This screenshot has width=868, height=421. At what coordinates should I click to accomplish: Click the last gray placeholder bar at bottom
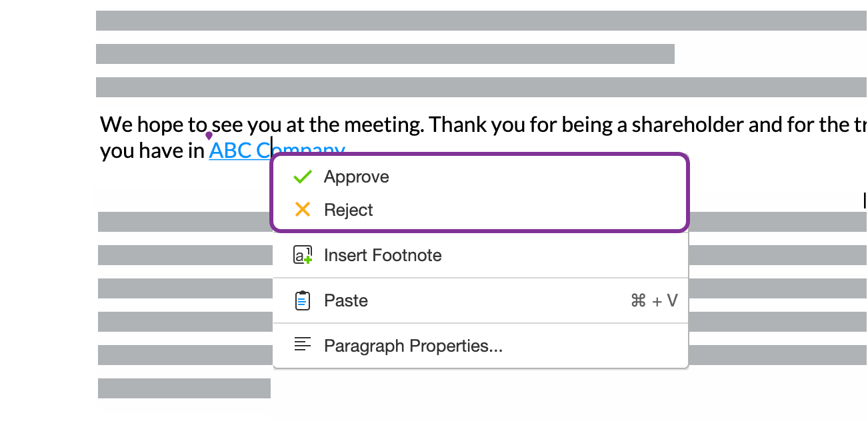(x=184, y=388)
